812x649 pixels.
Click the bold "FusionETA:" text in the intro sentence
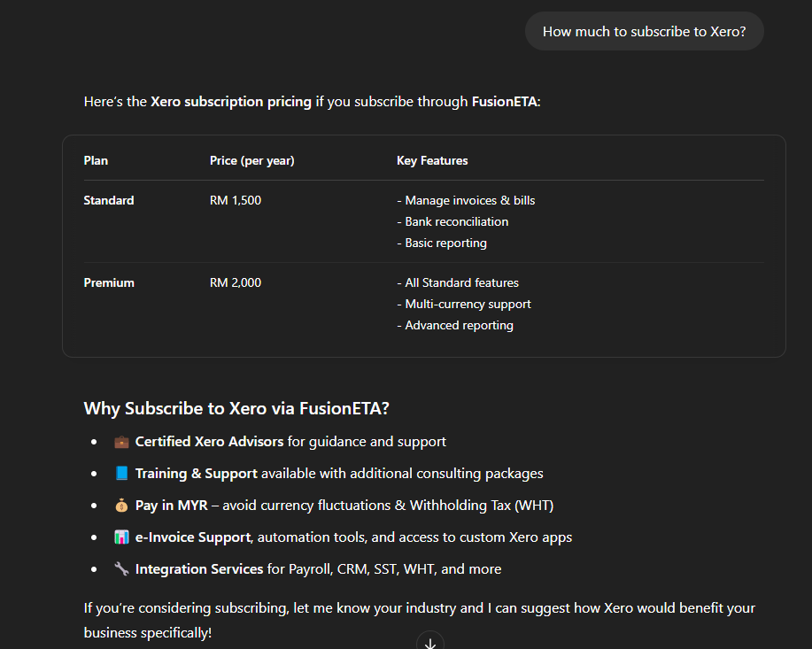506,102
